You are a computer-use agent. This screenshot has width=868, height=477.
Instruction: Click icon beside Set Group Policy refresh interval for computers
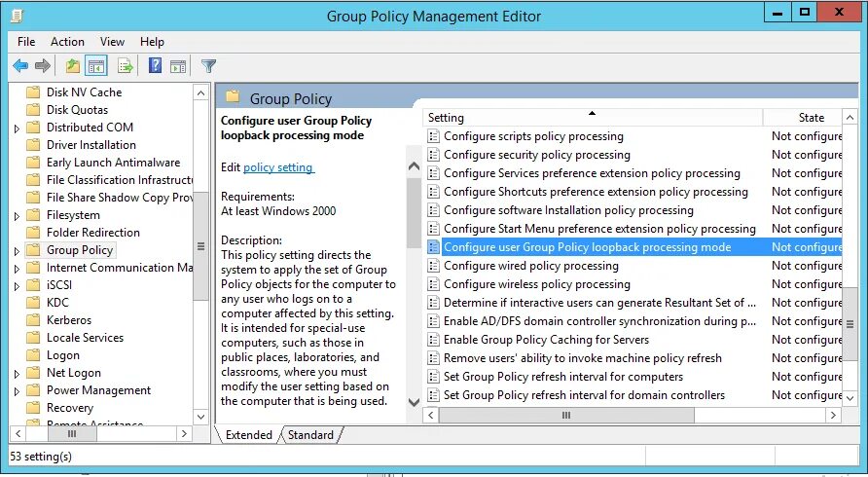click(433, 377)
